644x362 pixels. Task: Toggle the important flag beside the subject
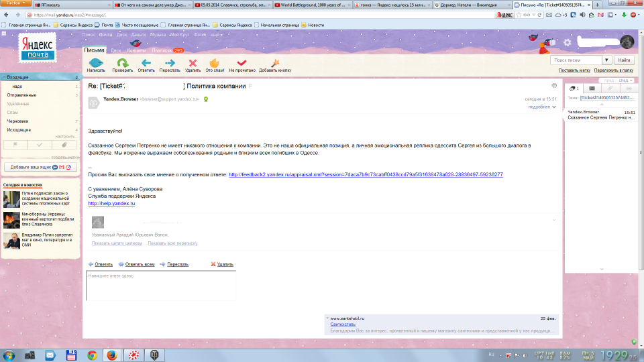251,86
